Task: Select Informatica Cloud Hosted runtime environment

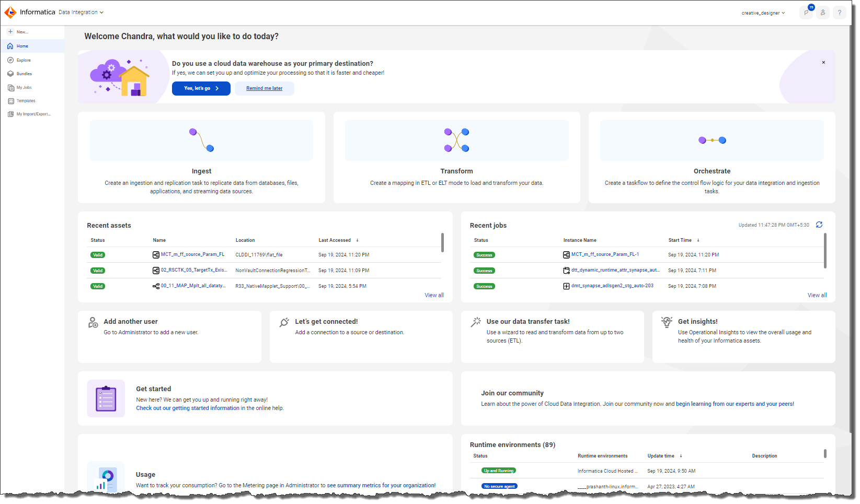Action: (x=607, y=471)
